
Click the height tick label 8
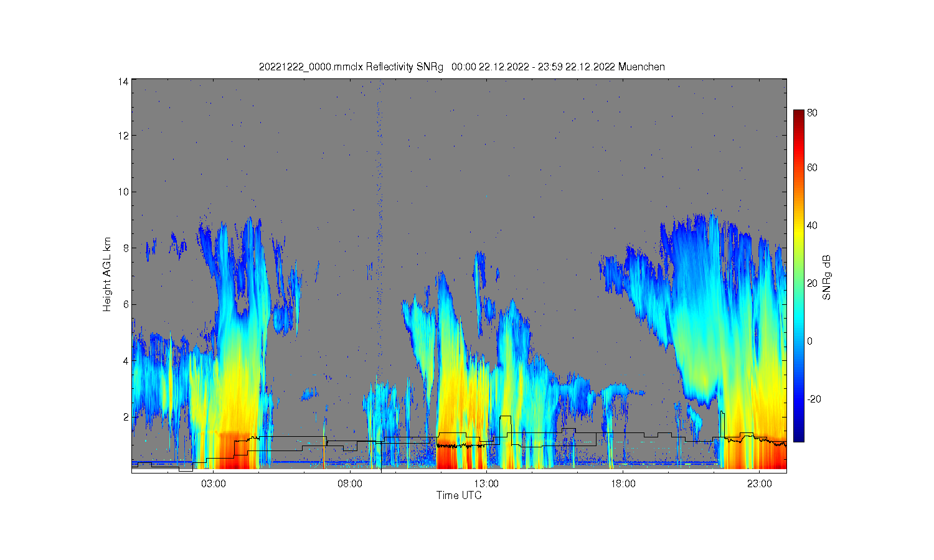click(126, 248)
